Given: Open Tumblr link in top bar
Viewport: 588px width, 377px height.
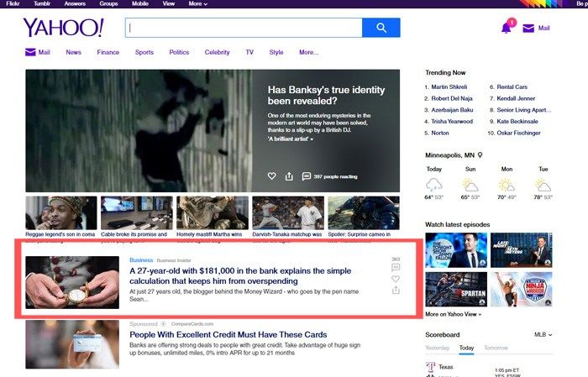Looking at the screenshot, I should coord(42,3).
